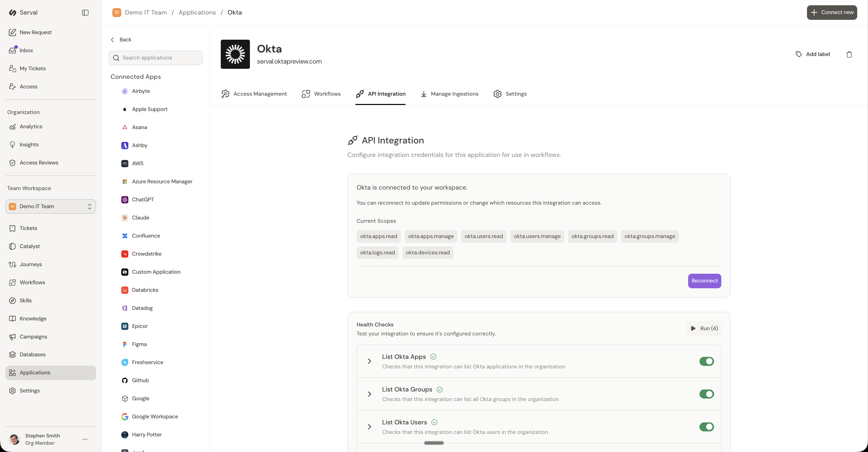Switch to the Manage Ingestions tab

[x=450, y=94]
